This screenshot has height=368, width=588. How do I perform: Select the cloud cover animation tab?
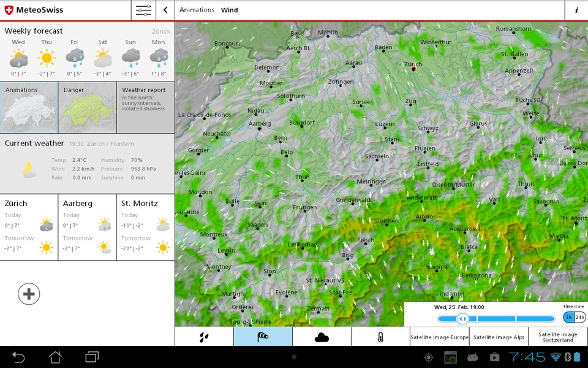[322, 337]
